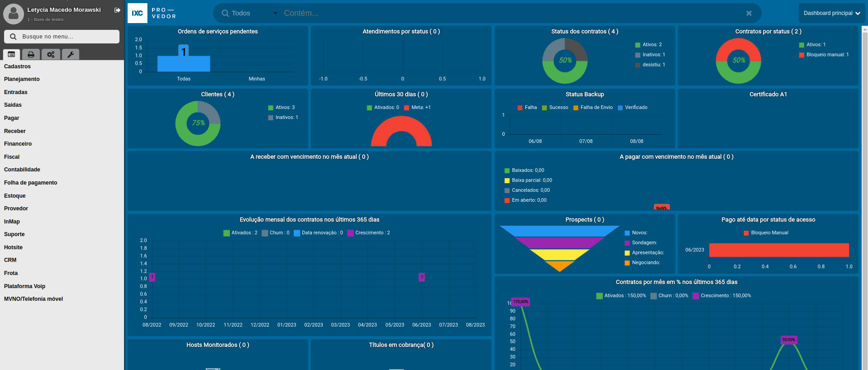This screenshot has width=868, height=370.
Task: Click the red Bloqueio Manual legend swatch
Action: pos(746,233)
